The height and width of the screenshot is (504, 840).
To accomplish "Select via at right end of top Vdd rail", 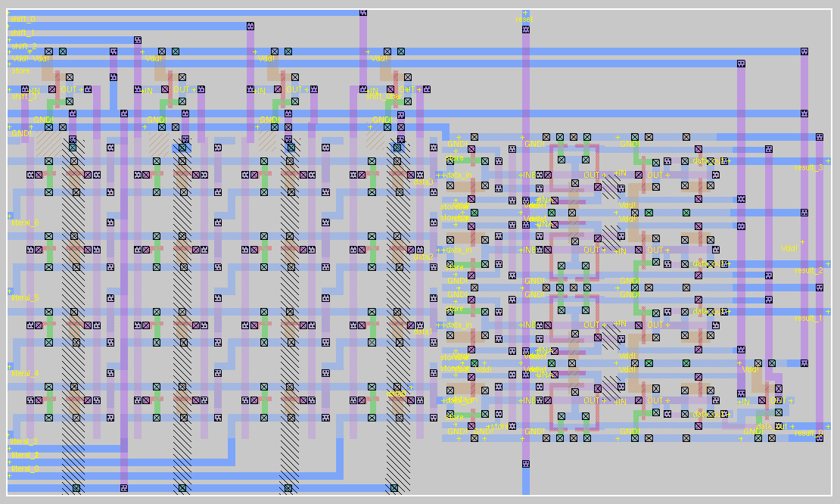I will pyautogui.click(x=804, y=51).
